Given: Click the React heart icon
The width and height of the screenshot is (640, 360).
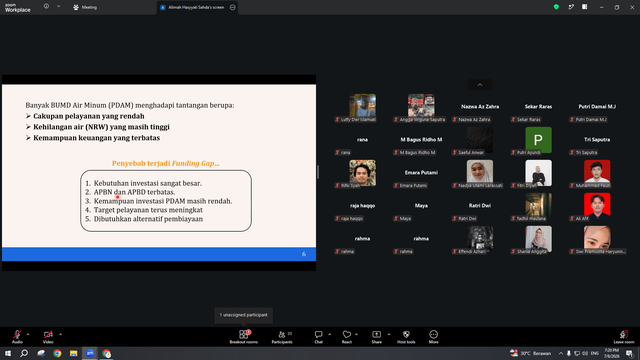Looking at the screenshot, I should point(347,334).
